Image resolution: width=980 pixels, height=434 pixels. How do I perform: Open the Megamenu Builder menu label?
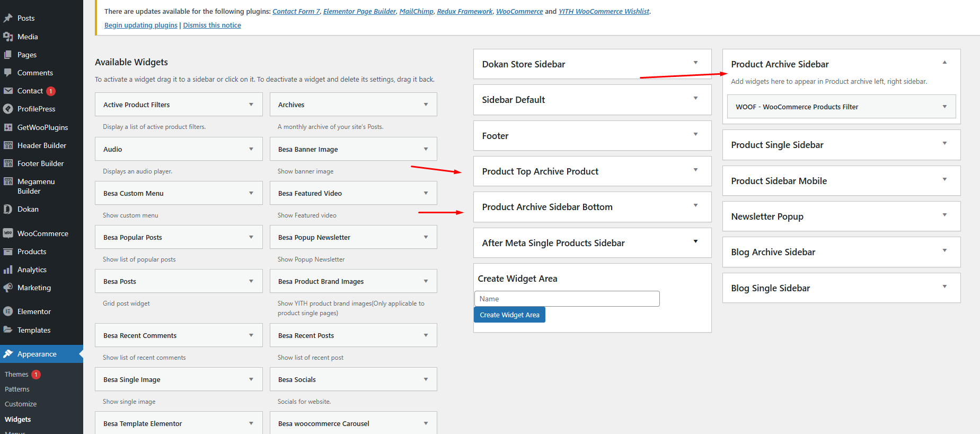(x=36, y=186)
